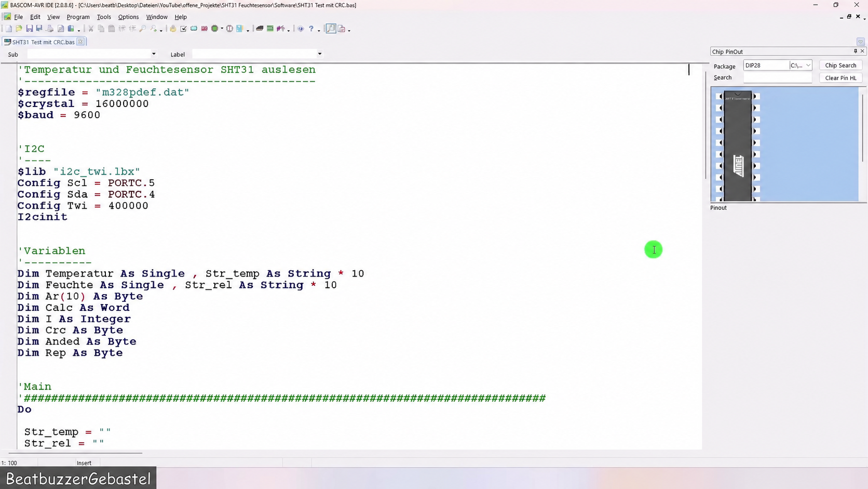Click the Chip Search button
The width and height of the screenshot is (868, 489).
point(840,65)
